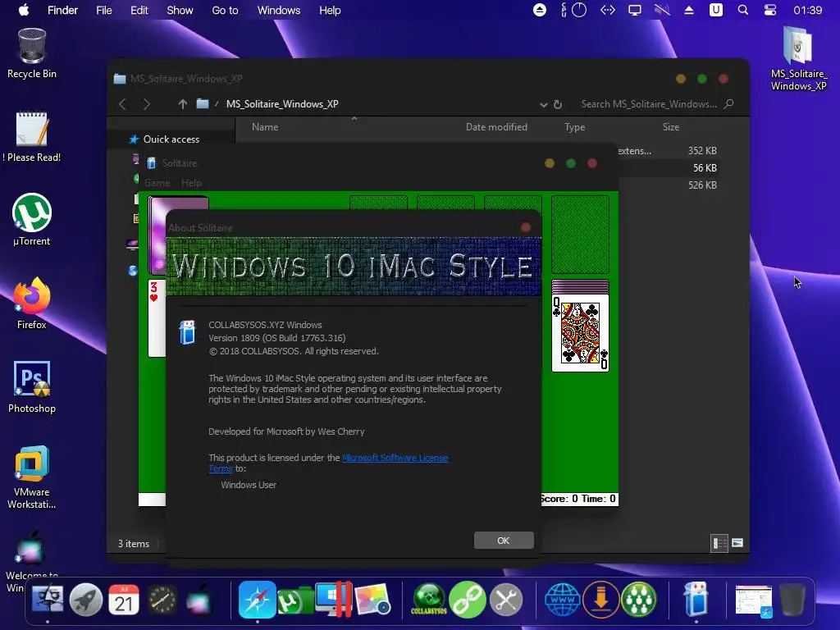The image size is (840, 630).
Task: Click the display monitor menu bar icon
Action: (635, 10)
